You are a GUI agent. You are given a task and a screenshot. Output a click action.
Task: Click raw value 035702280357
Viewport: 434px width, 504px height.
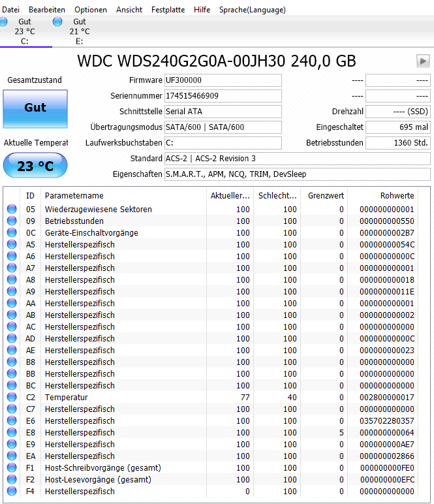pos(387,420)
